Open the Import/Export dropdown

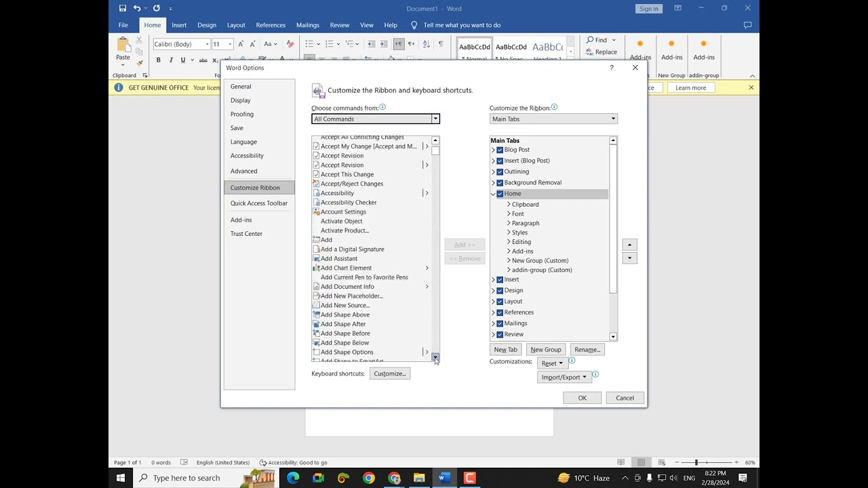point(564,377)
